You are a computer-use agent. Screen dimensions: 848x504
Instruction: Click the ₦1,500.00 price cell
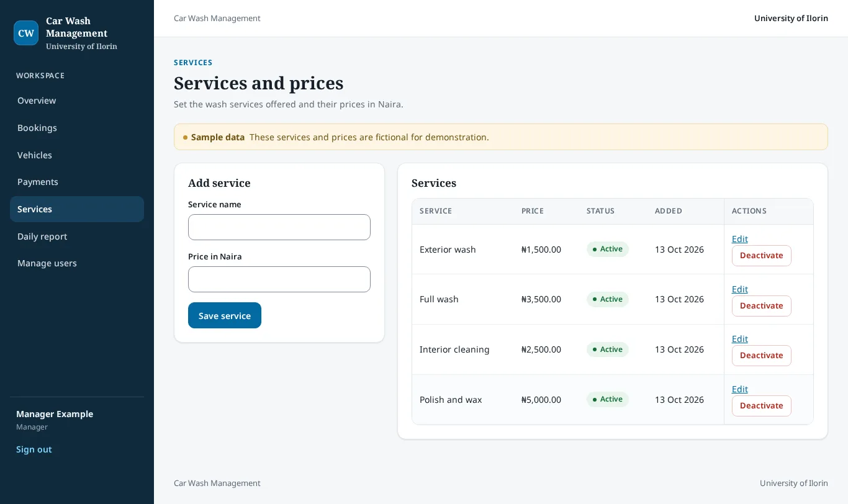point(541,250)
